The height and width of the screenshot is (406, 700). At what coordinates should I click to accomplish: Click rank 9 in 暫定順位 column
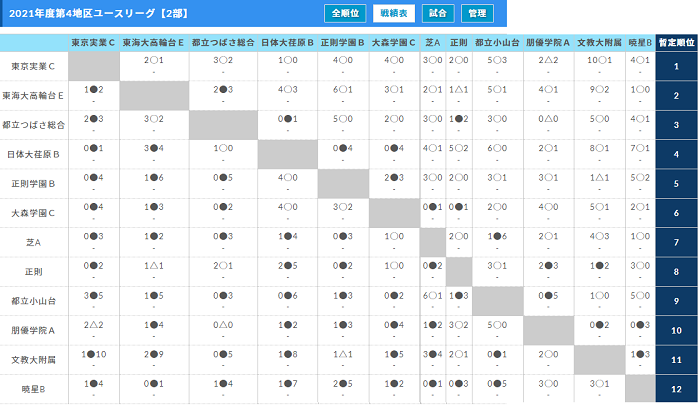tap(676, 301)
